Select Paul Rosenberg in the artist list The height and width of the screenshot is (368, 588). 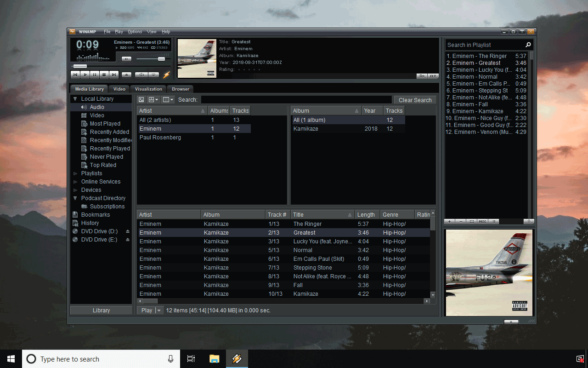(x=194, y=138)
